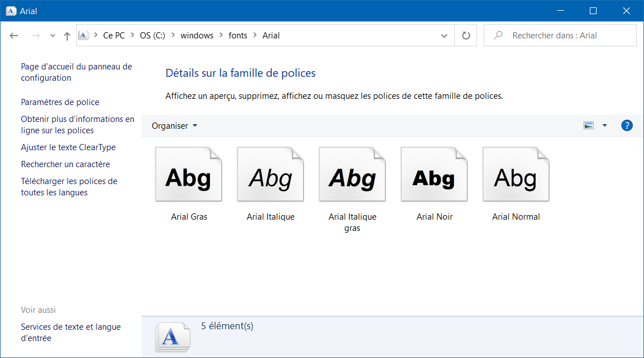Refresh the Arial folder view
The width and height of the screenshot is (644, 358).
pos(466,36)
